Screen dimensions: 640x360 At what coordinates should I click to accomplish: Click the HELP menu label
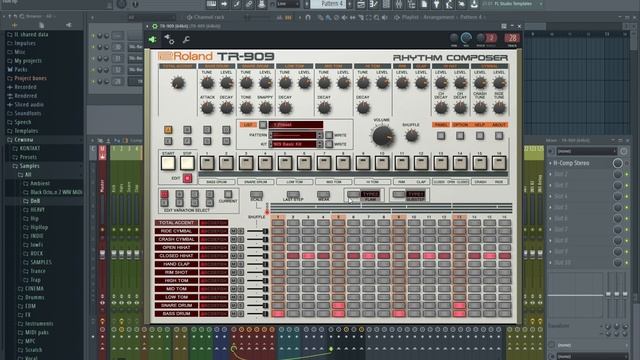[480, 124]
